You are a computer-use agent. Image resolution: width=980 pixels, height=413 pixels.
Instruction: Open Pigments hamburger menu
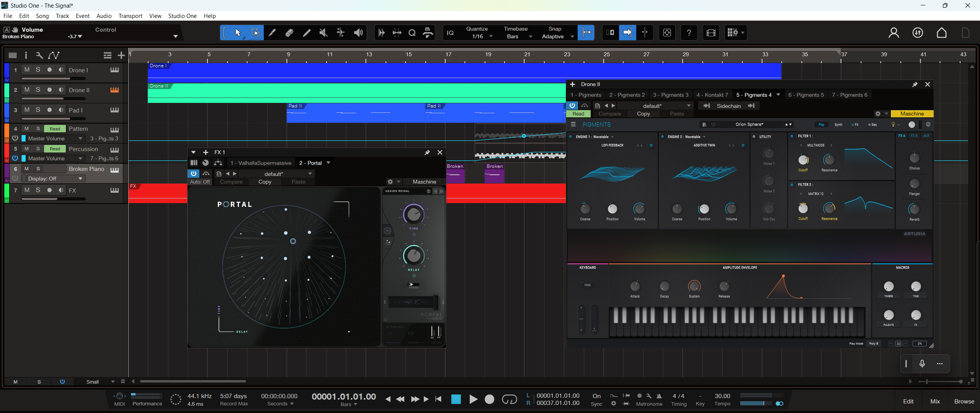click(573, 125)
